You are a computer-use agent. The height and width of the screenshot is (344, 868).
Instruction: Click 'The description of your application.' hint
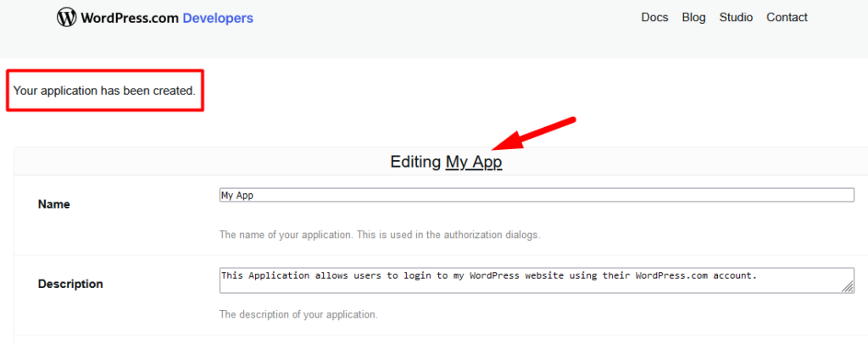(298, 314)
